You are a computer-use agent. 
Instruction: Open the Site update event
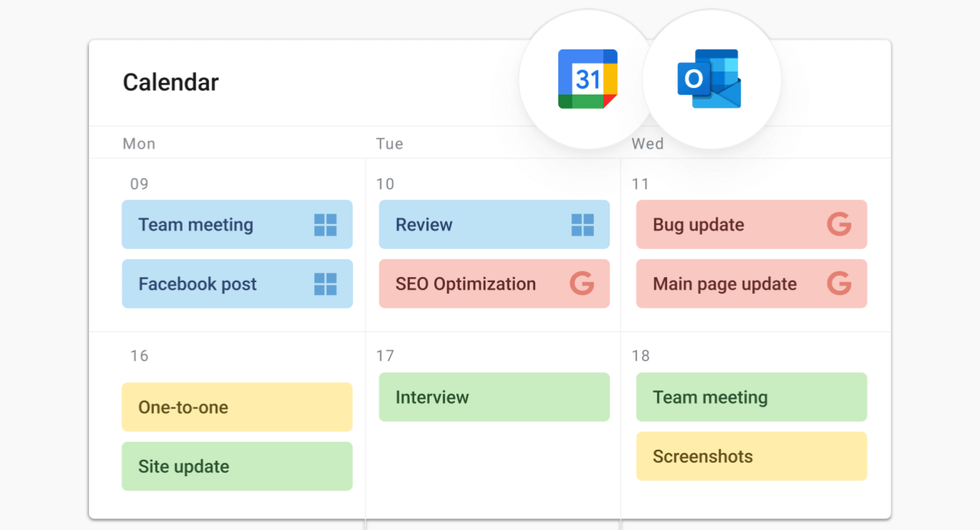click(236, 466)
